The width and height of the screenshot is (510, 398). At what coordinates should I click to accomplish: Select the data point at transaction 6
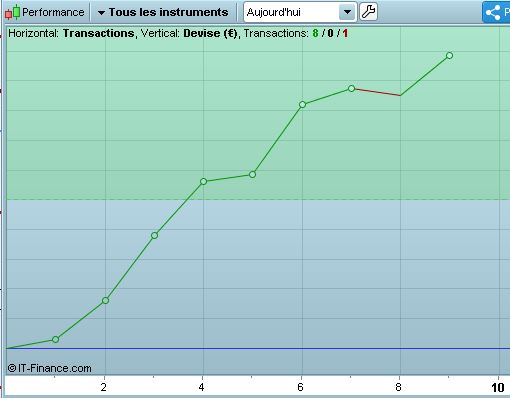pyautogui.click(x=302, y=105)
